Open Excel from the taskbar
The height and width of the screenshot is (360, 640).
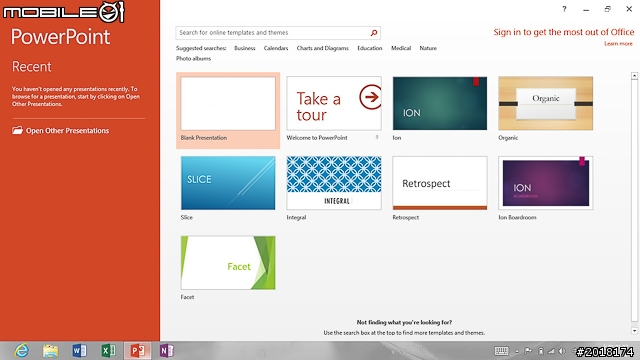click(109, 351)
